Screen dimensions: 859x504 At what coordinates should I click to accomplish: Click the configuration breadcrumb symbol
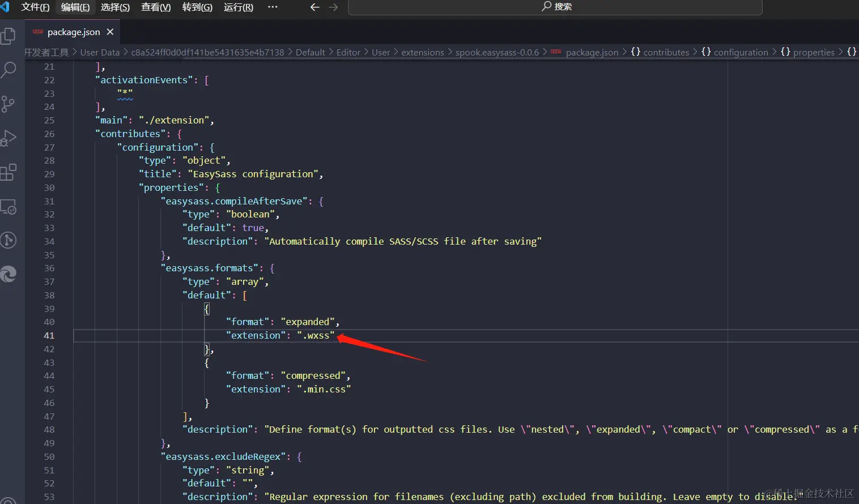point(741,52)
